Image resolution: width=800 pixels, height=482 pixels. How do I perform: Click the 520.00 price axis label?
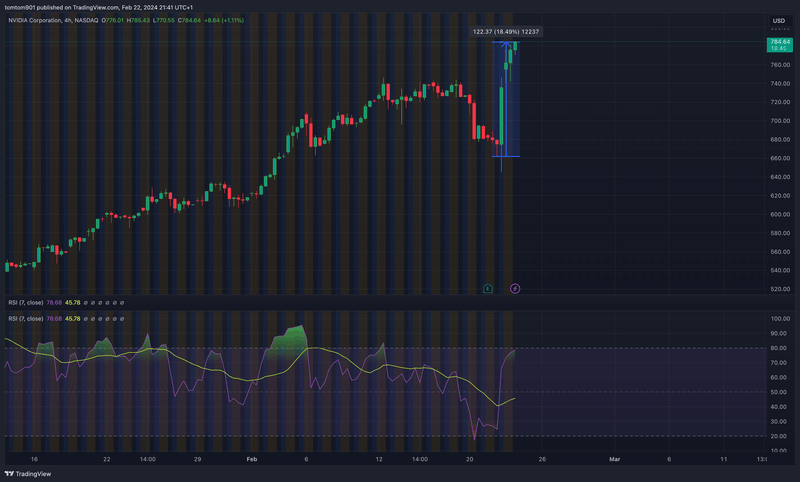[x=781, y=289]
